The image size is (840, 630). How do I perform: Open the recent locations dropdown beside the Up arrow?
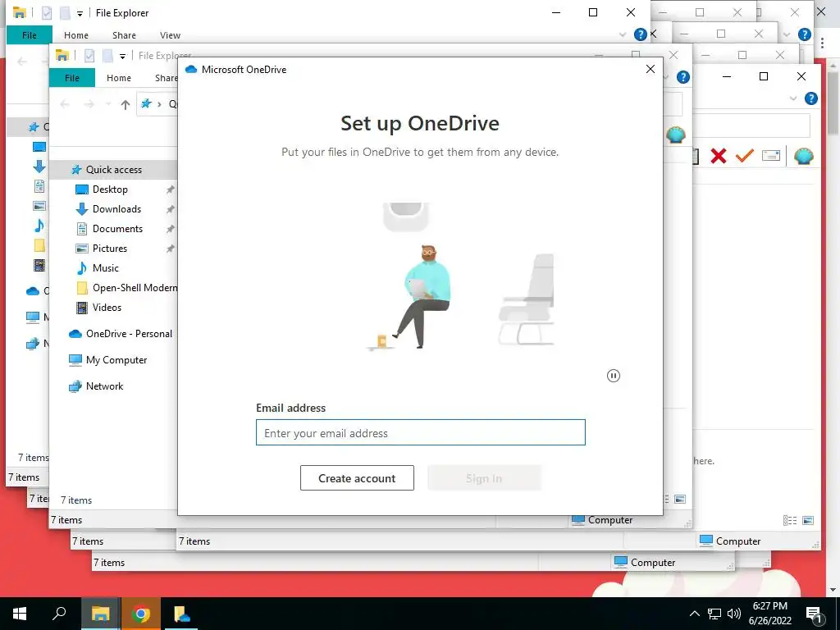coord(107,104)
